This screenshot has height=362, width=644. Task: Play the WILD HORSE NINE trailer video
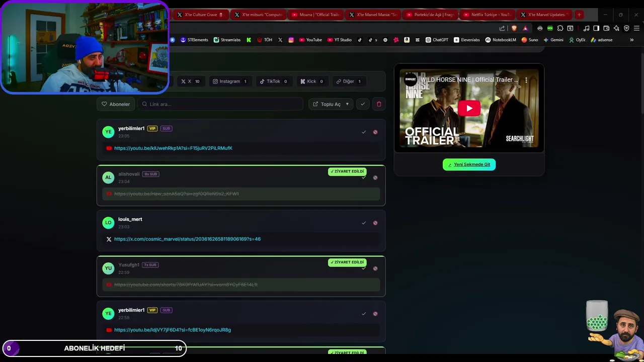[469, 108]
